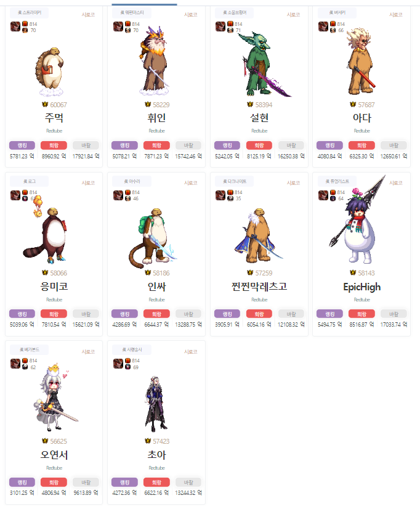Choose the gray 바칼 button under 설현

(291, 145)
